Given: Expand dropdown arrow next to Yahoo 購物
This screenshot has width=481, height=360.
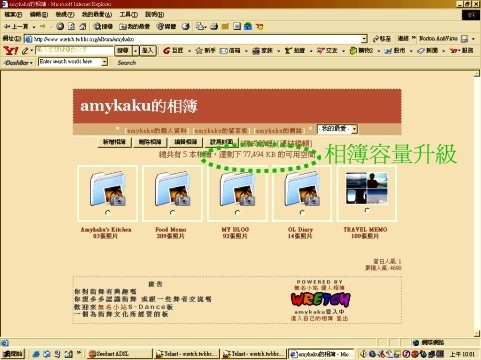Looking at the screenshot, I should [x=379, y=51].
